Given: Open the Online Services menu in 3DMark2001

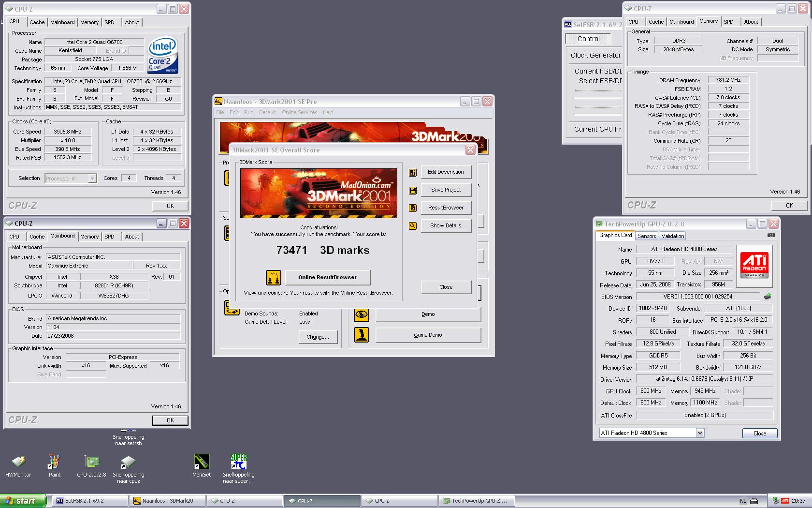Looking at the screenshot, I should 300,112.
